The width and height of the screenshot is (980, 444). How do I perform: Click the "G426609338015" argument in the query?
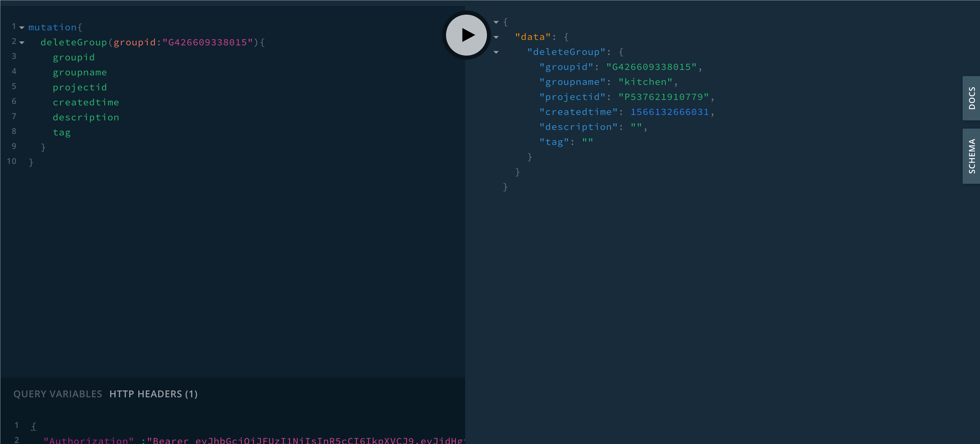click(x=208, y=42)
